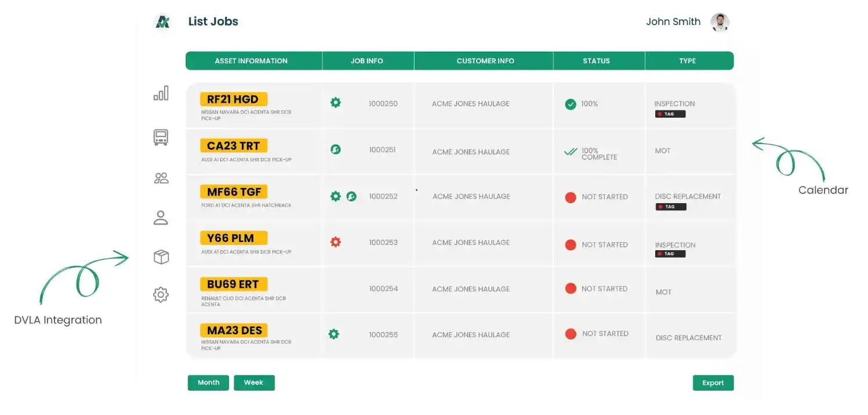Sort by Status column header
The image size is (868, 415).
(596, 61)
